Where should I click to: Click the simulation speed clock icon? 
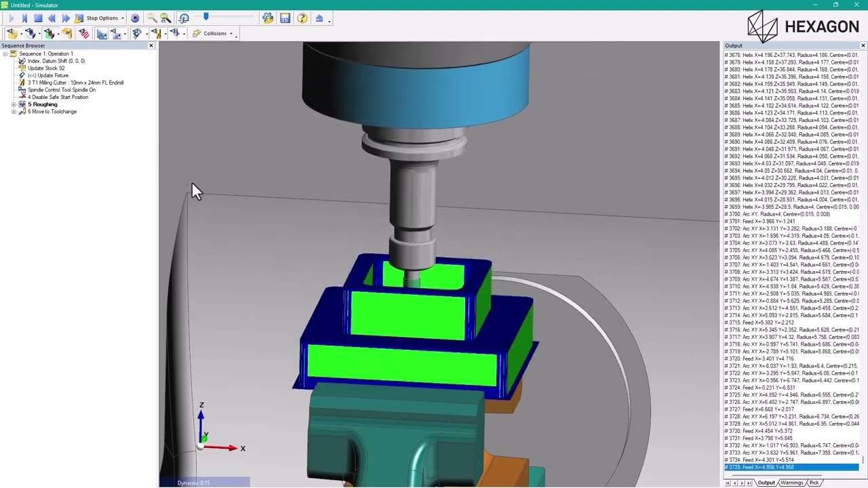point(184,18)
